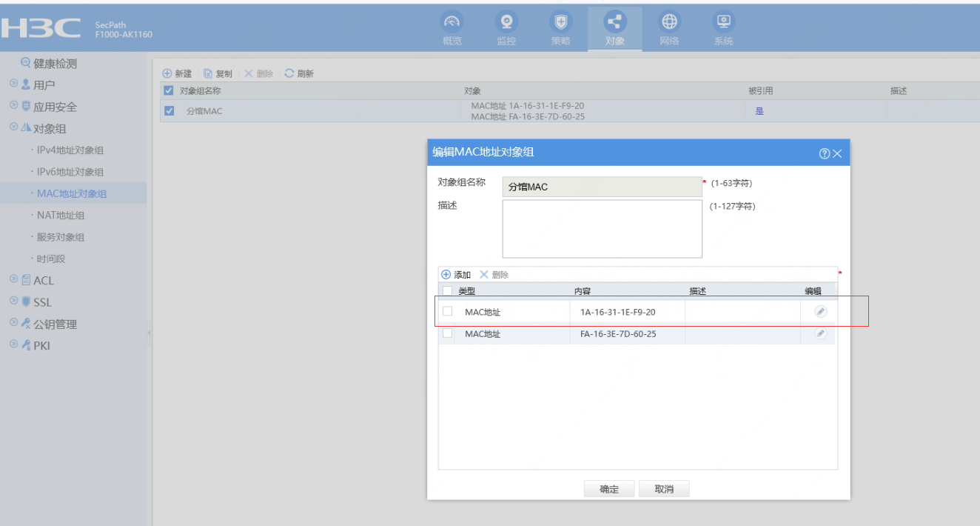Click the 内容 column header in dialog
This screenshot has width=980, height=526.
pos(583,291)
